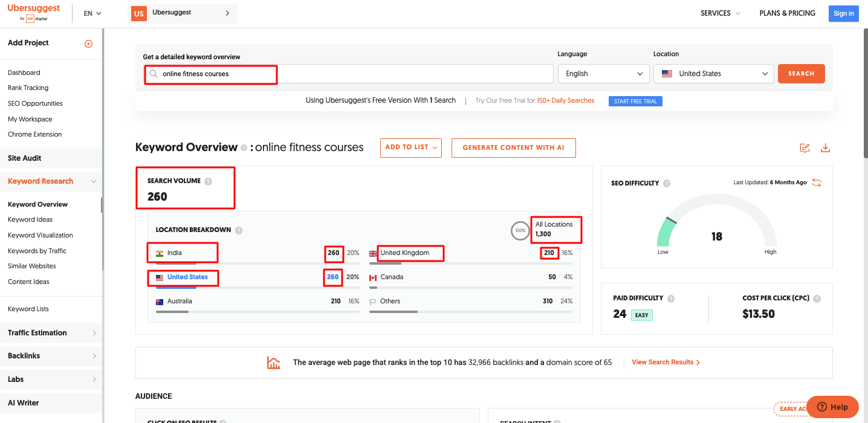Screen dimensions: 868x423
Task: Open AI Writer section
Action: (x=24, y=403)
